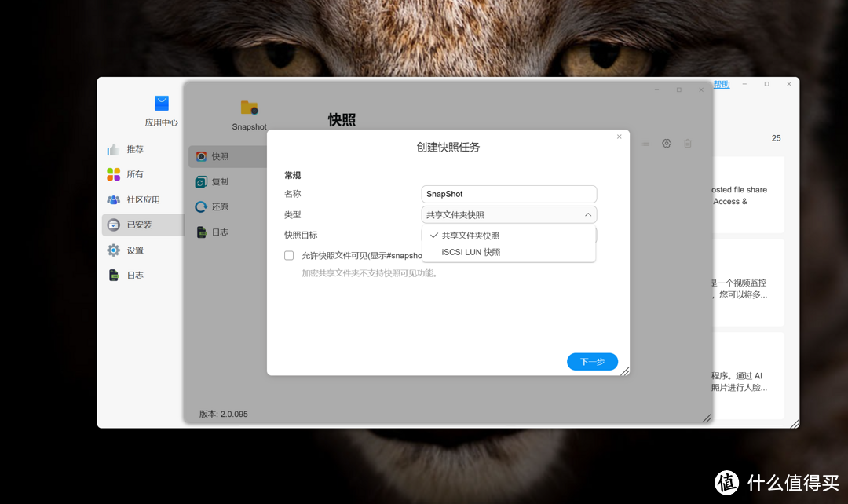
Task: Click the trash delete icon
Action: [688, 144]
